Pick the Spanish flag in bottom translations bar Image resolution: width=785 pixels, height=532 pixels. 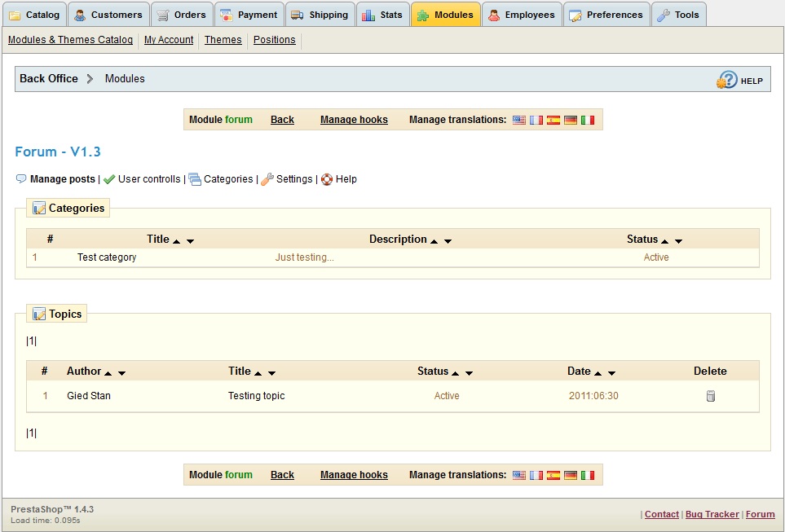point(553,475)
